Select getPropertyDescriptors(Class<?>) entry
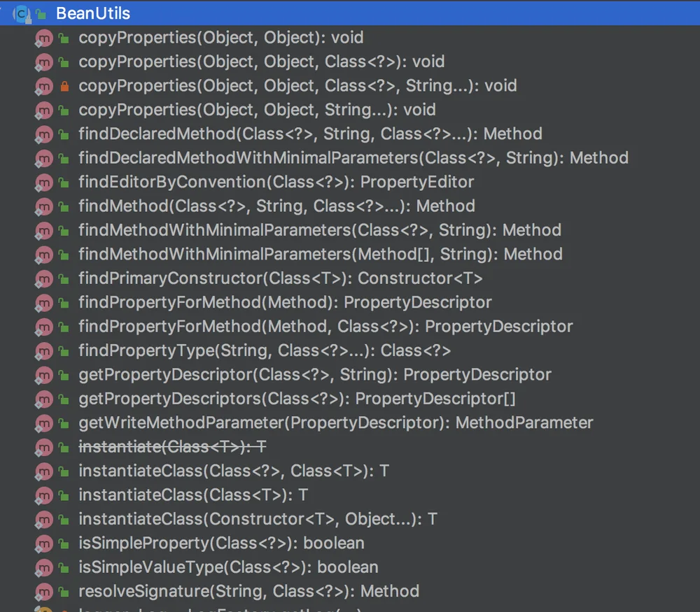Viewport: 700px width, 612px height. [x=297, y=399]
